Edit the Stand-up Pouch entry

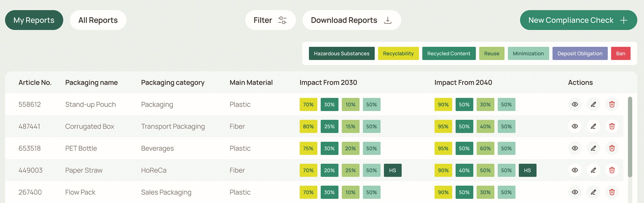[593, 104]
